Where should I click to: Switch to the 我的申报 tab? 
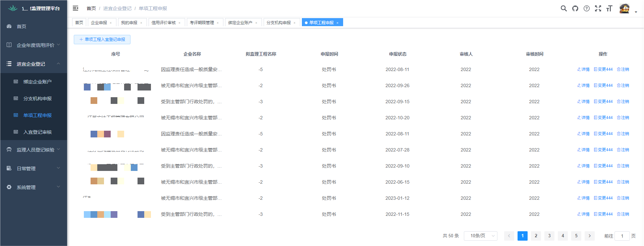129,22
